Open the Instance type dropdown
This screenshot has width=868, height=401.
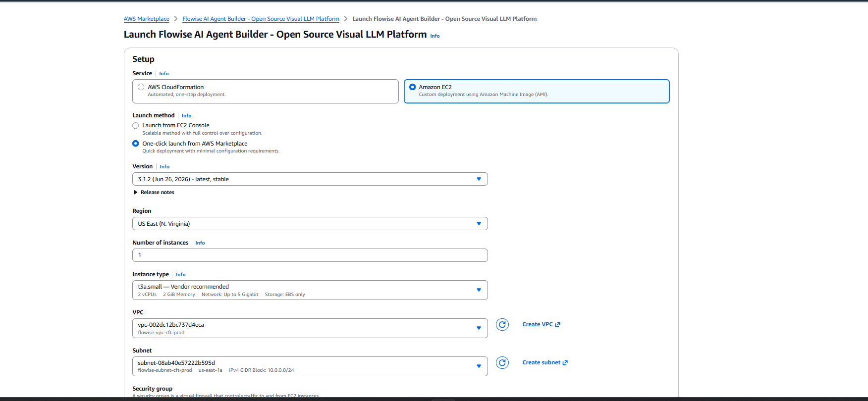pos(310,290)
